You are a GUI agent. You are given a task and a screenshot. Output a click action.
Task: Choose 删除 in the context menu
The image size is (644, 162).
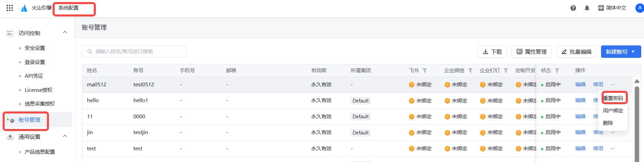click(608, 123)
